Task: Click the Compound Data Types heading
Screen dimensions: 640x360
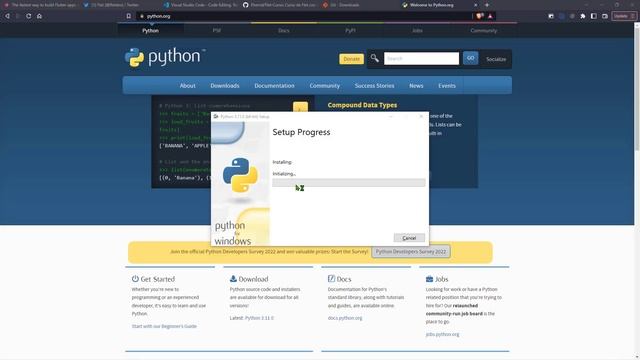Action: pyautogui.click(x=362, y=105)
